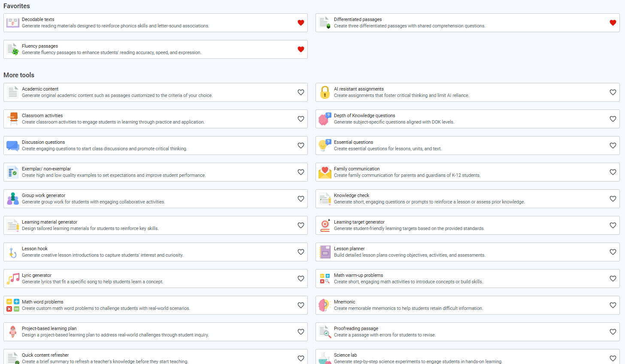Select the Lyric generator music notes icon

point(13,279)
